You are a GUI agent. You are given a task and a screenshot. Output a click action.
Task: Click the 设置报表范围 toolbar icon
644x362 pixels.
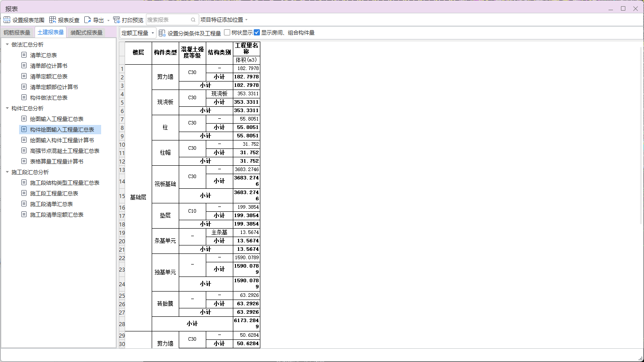pos(7,20)
